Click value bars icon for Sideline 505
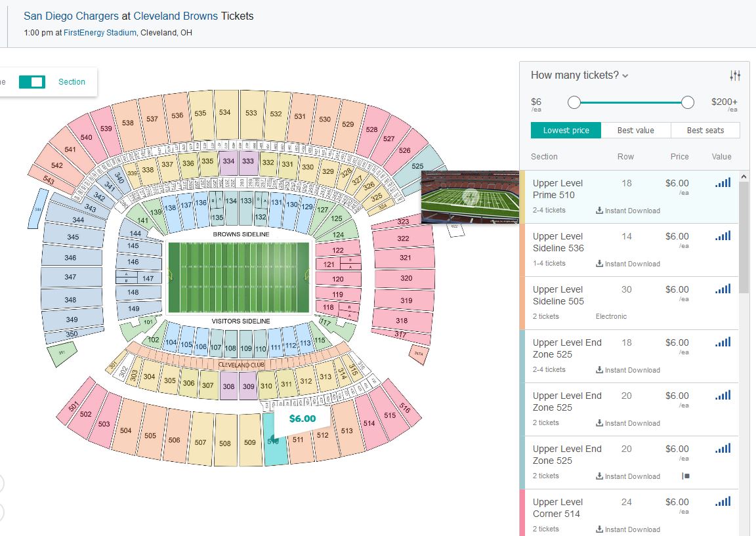 723,289
